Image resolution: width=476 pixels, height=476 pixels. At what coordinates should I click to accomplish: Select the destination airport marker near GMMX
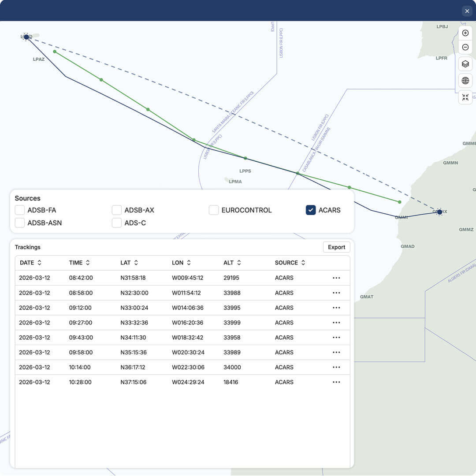pos(439,212)
